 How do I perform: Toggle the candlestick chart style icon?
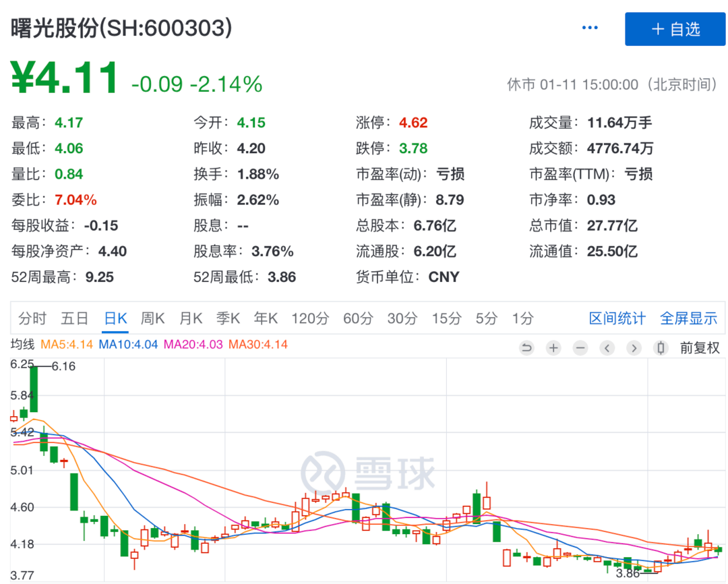pos(661,347)
